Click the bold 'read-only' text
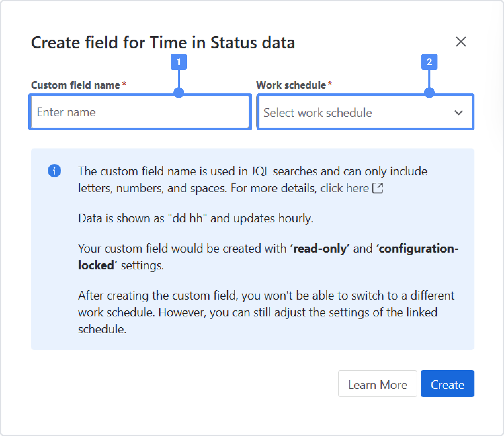 (320, 249)
